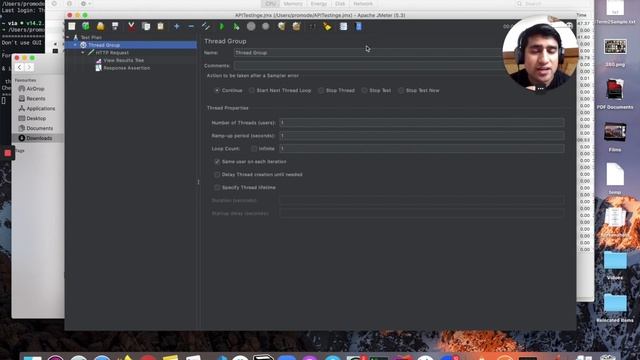Screen dimensions: 640x360
Task: Switch to Network tab in Activity Monitor
Action: pyautogui.click(x=363, y=4)
